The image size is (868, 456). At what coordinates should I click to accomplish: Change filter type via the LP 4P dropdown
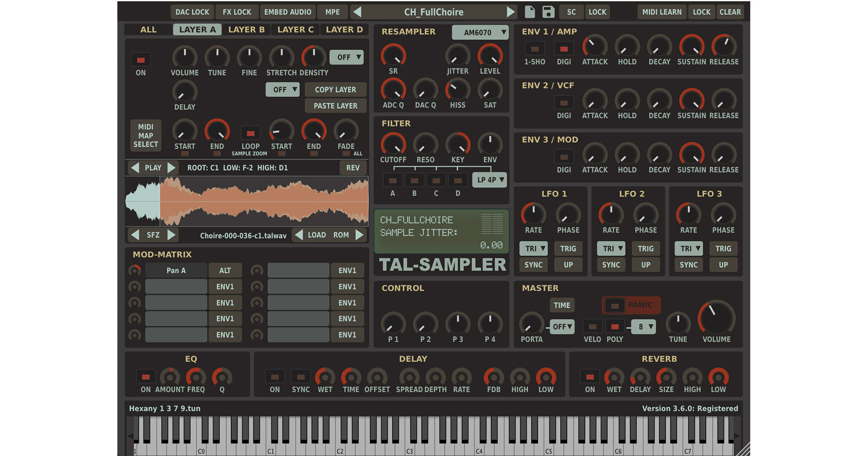pyautogui.click(x=489, y=179)
